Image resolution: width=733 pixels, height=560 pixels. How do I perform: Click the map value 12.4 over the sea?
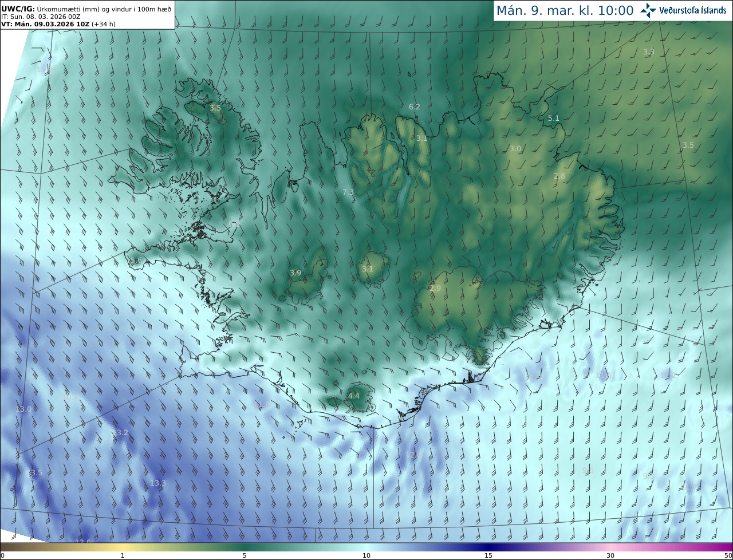[413, 455]
